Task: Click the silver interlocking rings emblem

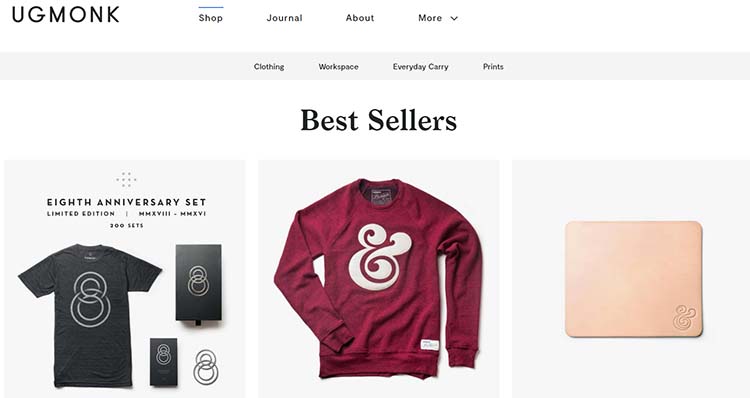Action: 206,367
